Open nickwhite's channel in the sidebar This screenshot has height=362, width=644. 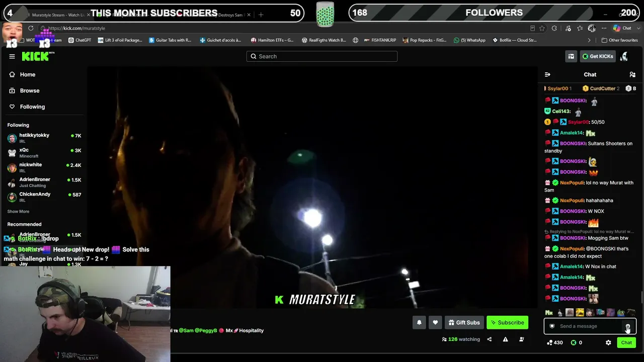(x=44, y=167)
